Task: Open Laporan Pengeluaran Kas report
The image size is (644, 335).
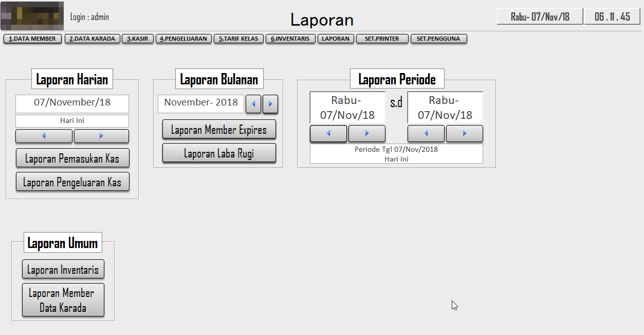Action: coord(72,182)
